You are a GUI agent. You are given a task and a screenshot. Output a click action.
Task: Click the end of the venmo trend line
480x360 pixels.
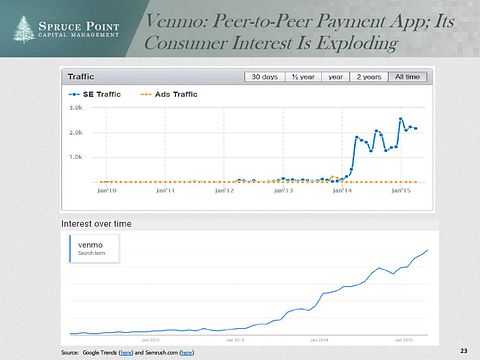tap(427, 250)
